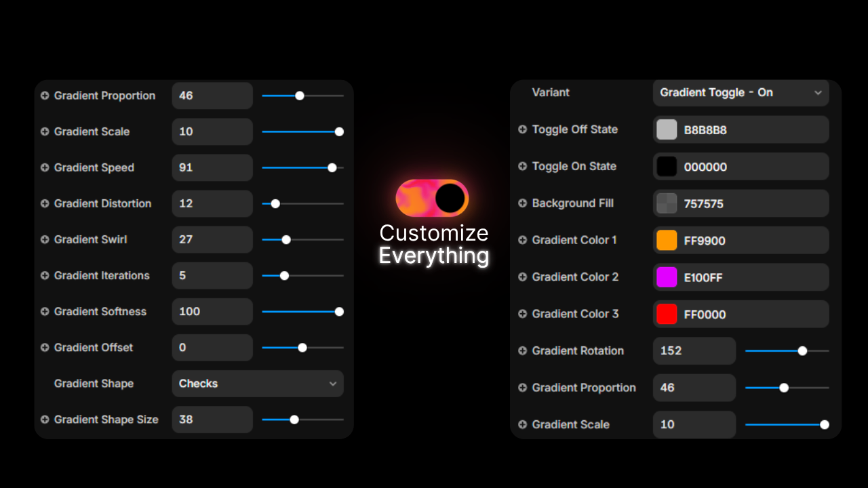868x488 pixels.
Task: Switch the center gradient toggle off
Action: pyautogui.click(x=433, y=198)
